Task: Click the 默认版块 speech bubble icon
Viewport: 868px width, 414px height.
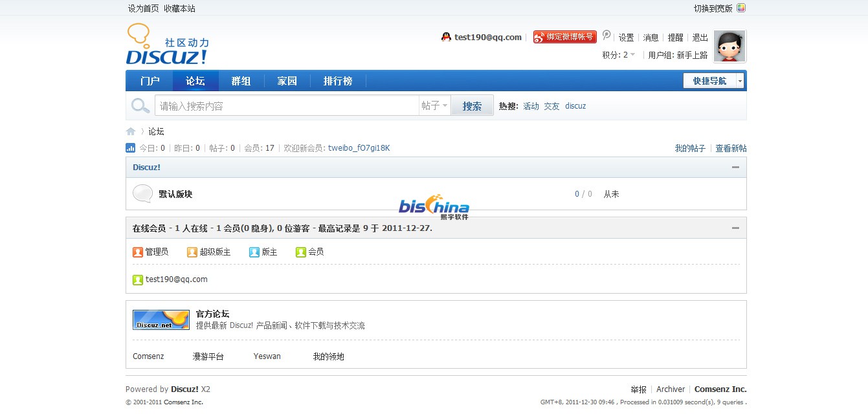Action: point(142,193)
